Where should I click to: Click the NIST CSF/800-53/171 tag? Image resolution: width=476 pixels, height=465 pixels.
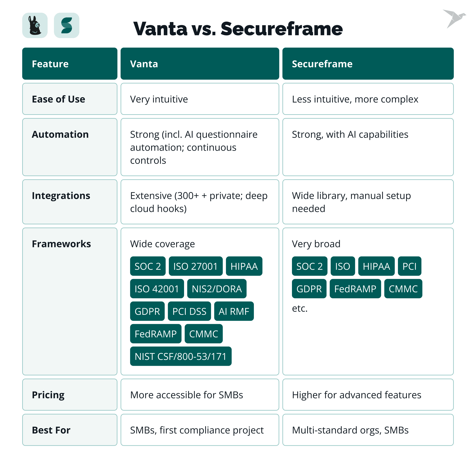(x=180, y=356)
